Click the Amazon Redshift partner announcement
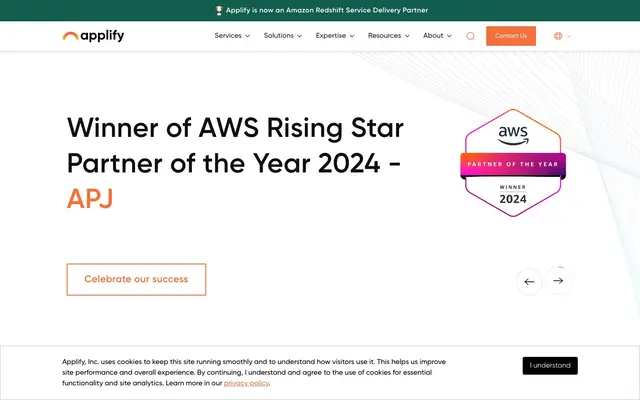Image resolution: width=640 pixels, height=400 pixels. tap(327, 10)
